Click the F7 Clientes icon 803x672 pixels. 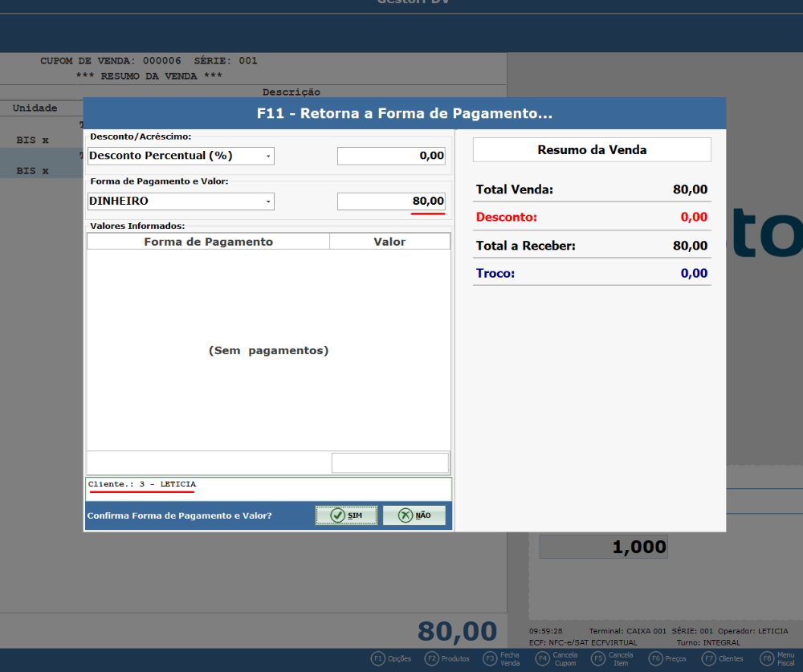click(x=709, y=658)
